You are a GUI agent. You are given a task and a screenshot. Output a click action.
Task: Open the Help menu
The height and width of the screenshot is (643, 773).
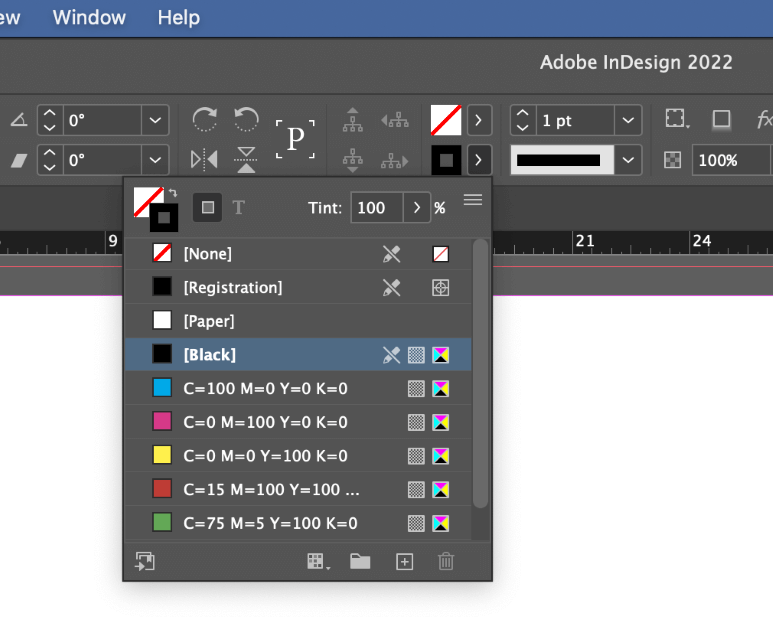178,18
